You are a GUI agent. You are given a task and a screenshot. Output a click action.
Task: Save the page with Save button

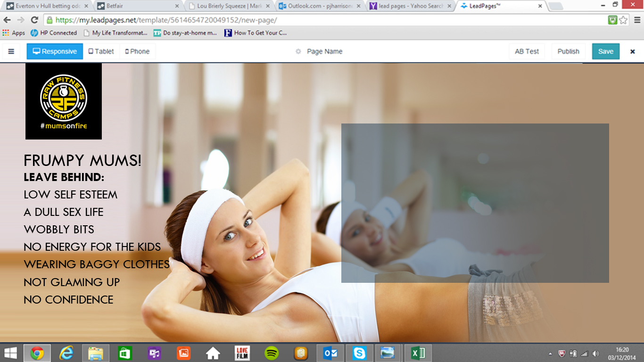[606, 51]
